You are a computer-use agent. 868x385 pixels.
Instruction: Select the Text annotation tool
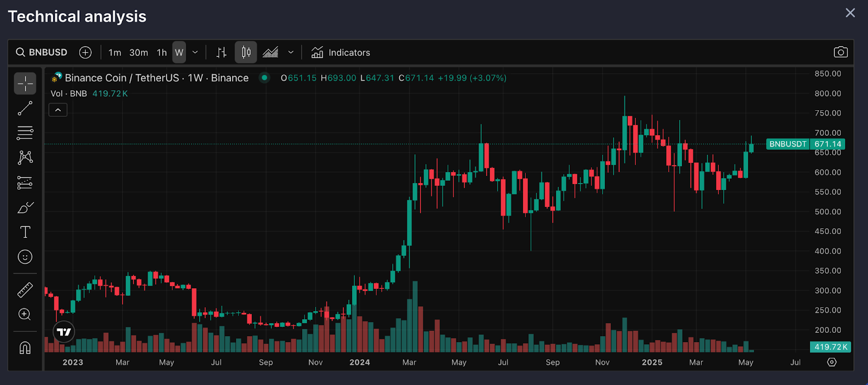(25, 232)
